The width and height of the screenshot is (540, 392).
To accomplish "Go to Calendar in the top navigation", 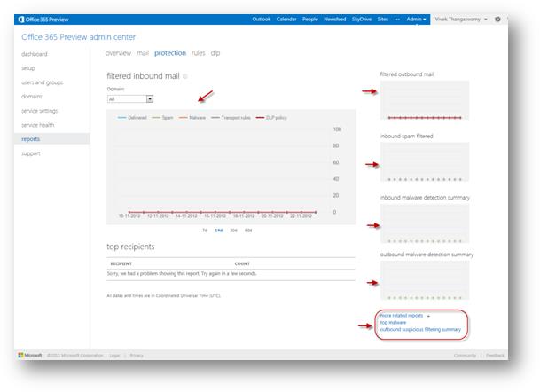I will [286, 19].
